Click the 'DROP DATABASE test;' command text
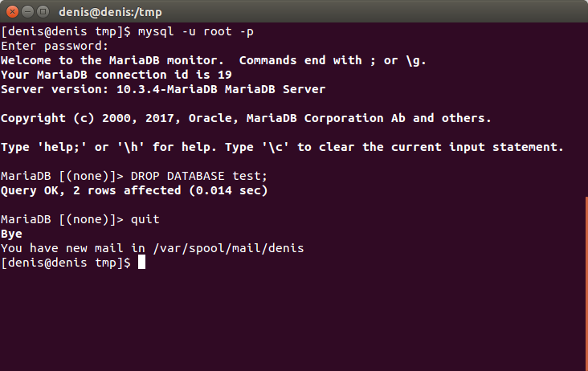The image size is (588, 371). coord(198,176)
